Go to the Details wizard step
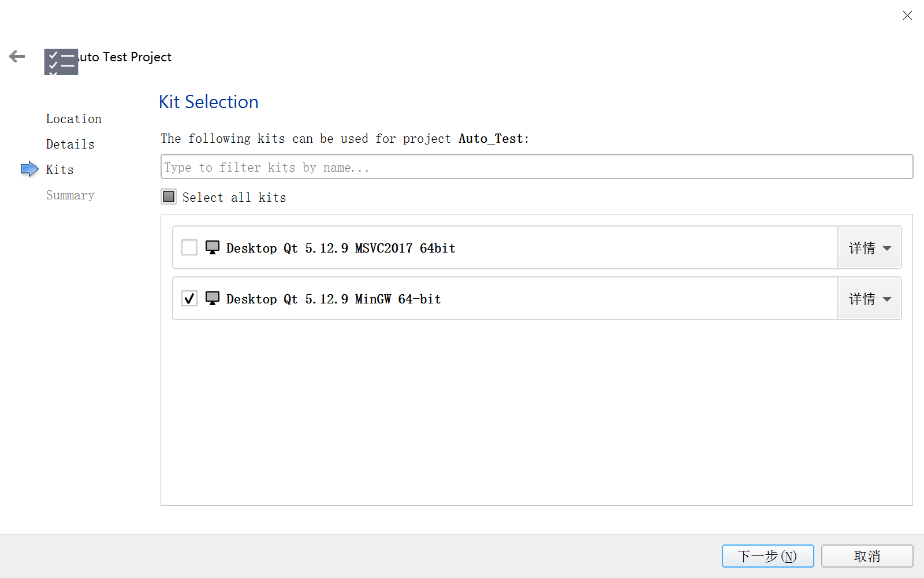Screen dimensions: 924x578 [70, 144]
